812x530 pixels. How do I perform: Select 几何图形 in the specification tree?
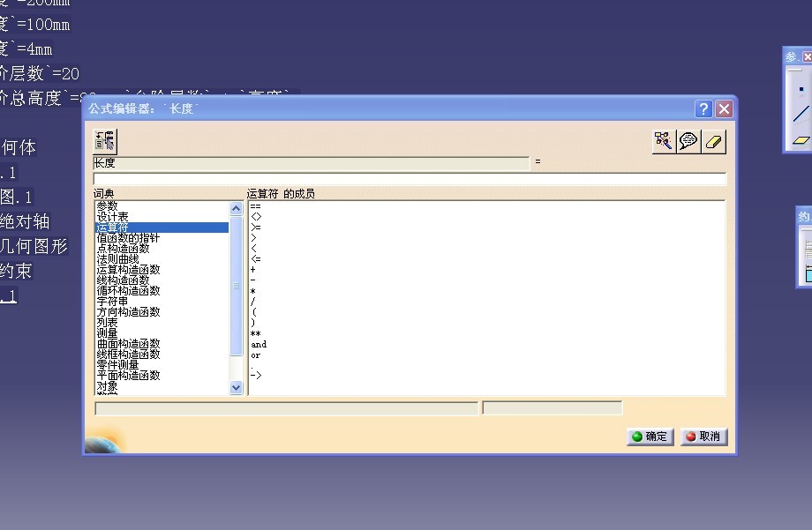(x=34, y=246)
